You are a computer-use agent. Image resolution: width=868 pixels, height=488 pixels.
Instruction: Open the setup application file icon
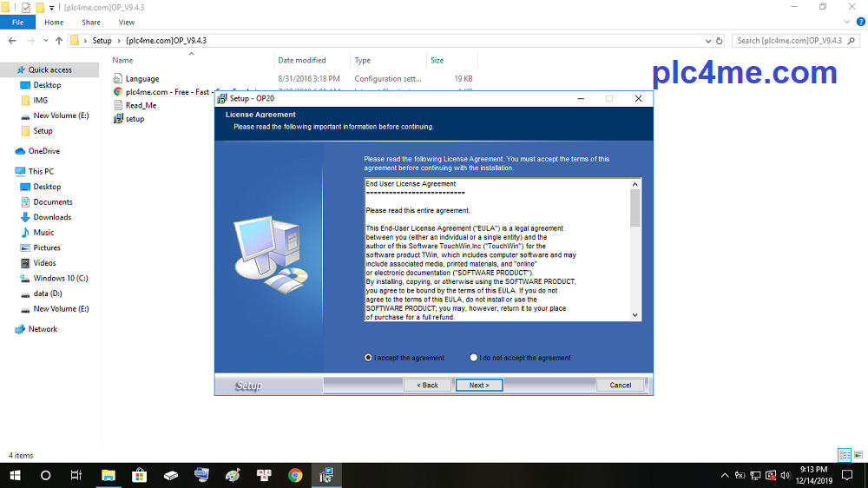click(x=118, y=119)
